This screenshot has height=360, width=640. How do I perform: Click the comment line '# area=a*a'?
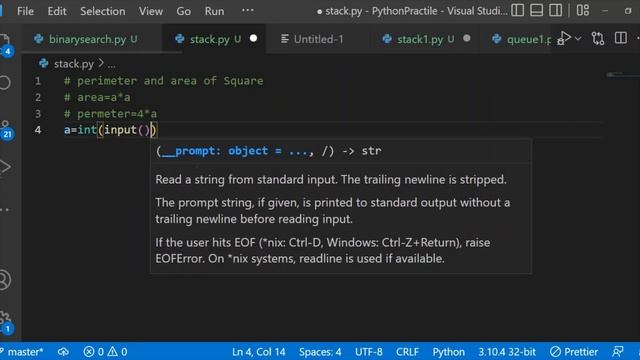97,97
